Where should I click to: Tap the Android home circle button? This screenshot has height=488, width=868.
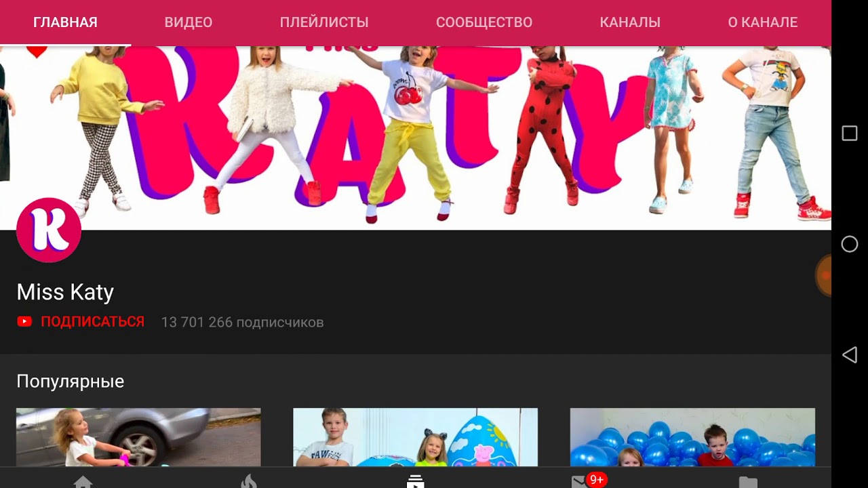tap(850, 244)
